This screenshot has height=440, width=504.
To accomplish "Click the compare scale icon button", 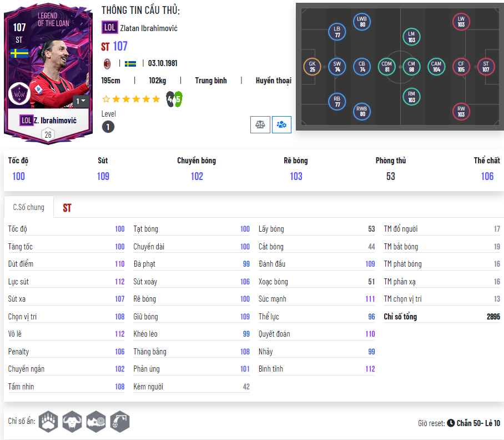I will pos(260,124).
